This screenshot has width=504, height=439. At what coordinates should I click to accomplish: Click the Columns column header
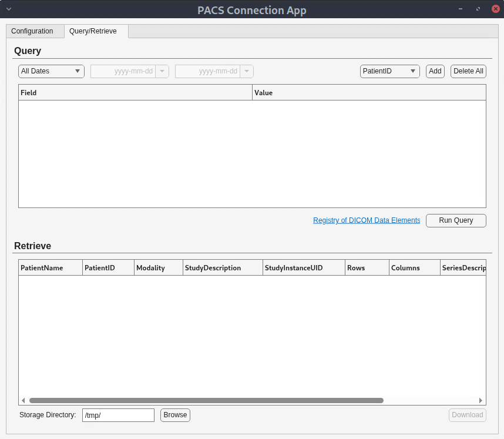click(x=415, y=268)
